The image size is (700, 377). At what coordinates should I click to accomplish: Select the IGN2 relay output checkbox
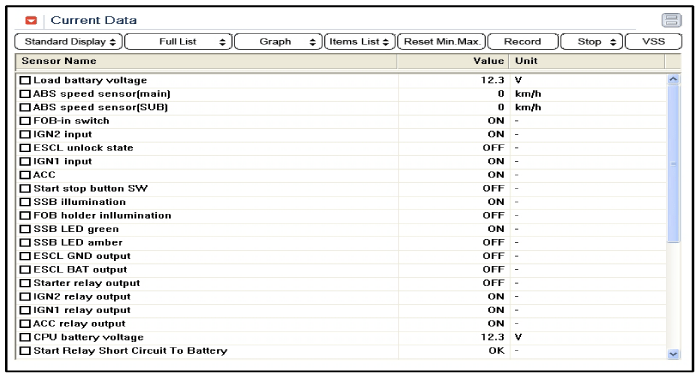coord(25,297)
